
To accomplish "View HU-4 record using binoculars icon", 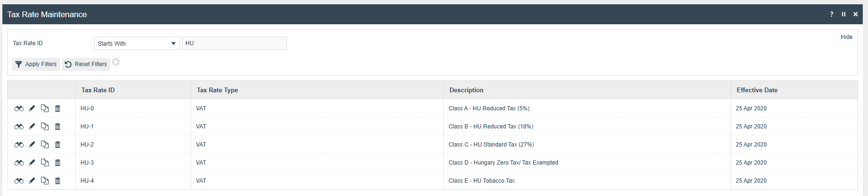I will pyautogui.click(x=19, y=181).
